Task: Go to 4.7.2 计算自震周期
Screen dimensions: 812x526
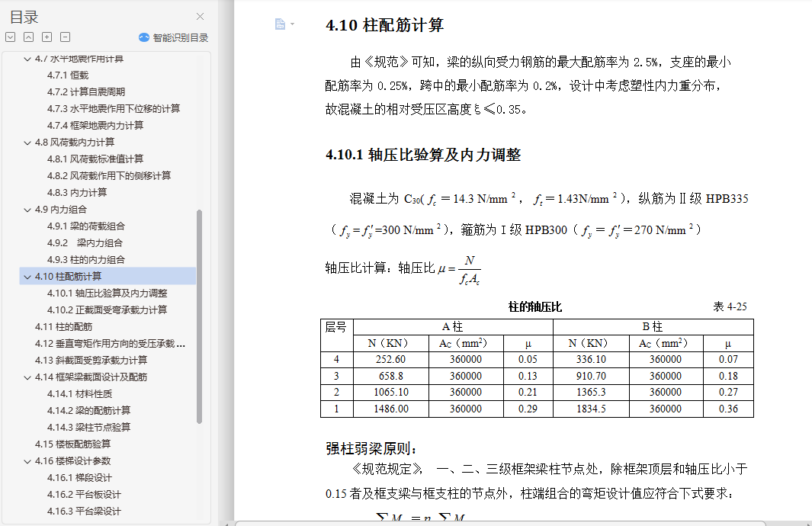Action: point(86,92)
